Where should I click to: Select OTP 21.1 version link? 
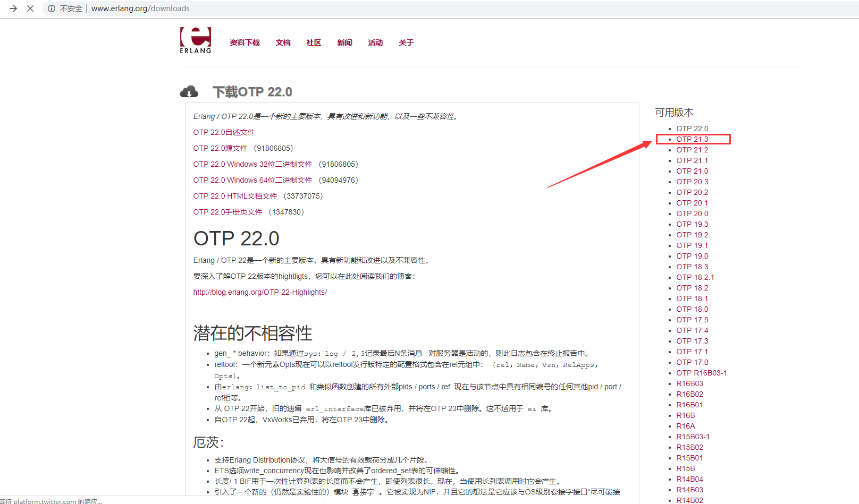692,160
